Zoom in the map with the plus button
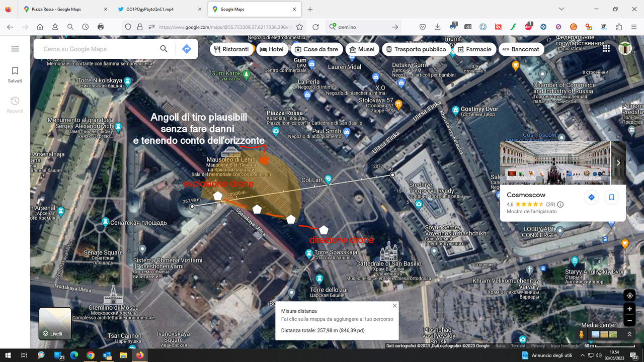The width and height of the screenshot is (644, 362). pos(629,309)
